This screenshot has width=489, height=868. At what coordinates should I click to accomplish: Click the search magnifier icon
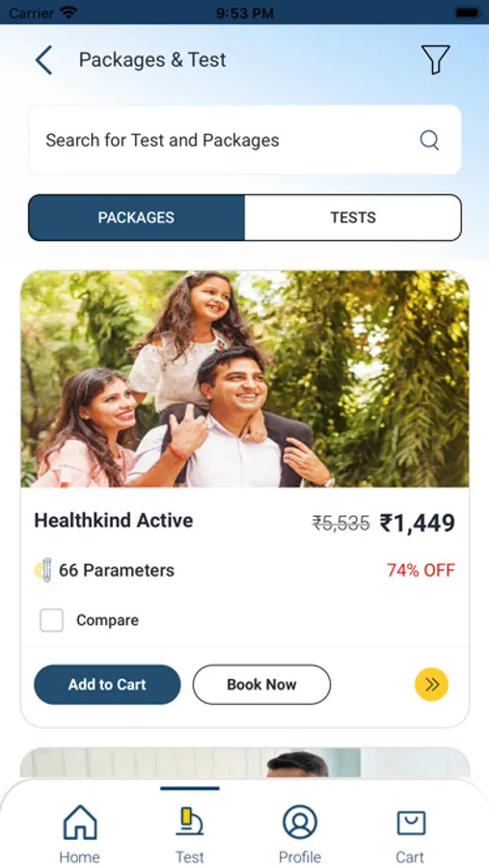[429, 140]
